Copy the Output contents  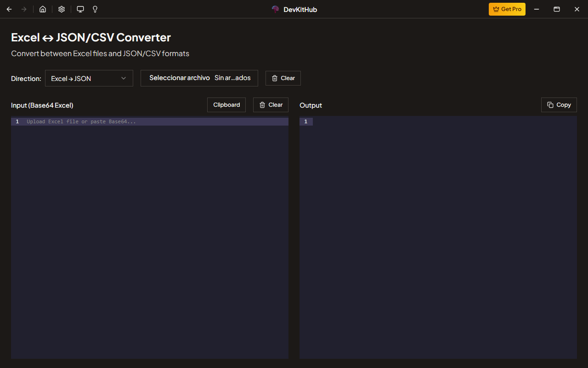[559, 105]
